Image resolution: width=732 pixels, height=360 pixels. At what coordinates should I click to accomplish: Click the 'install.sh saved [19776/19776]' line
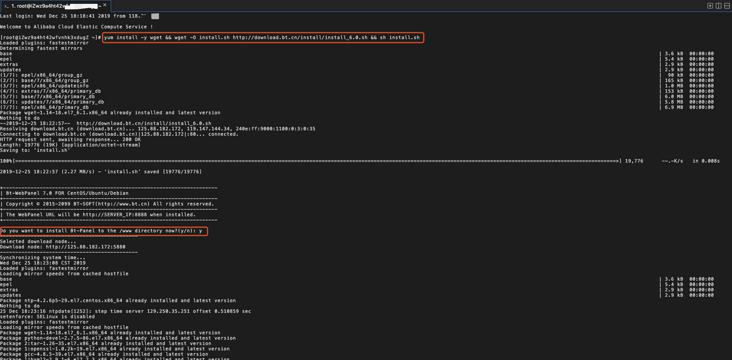pyautogui.click(x=101, y=172)
